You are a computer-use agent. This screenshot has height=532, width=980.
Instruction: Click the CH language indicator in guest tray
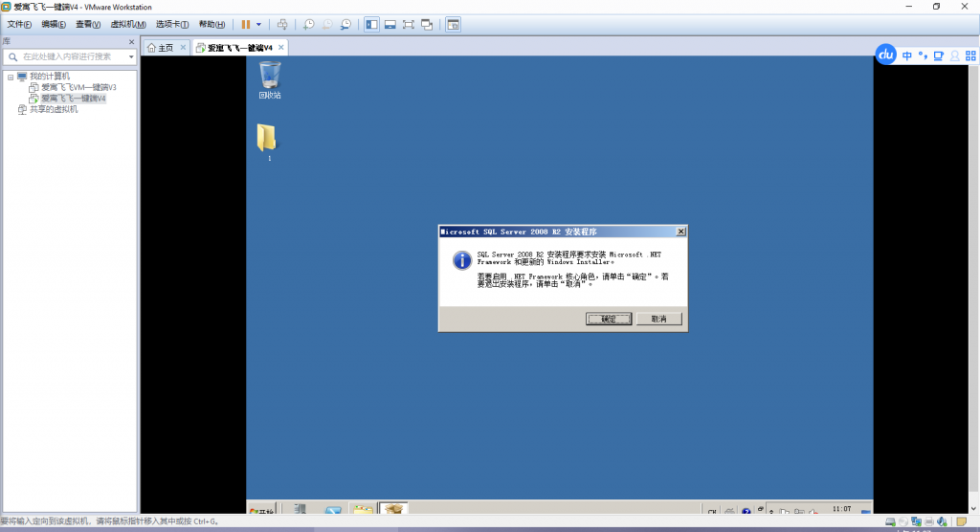(x=712, y=511)
